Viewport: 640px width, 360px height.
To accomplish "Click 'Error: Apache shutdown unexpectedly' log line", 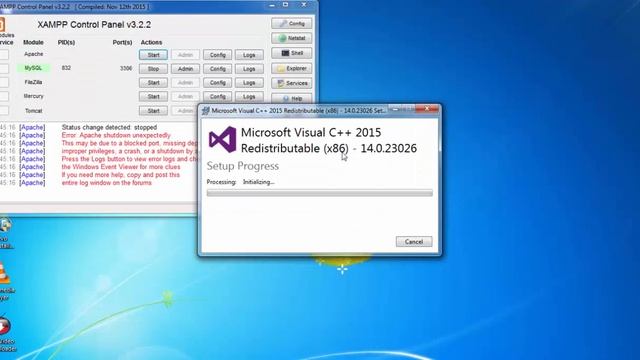I will (116, 135).
